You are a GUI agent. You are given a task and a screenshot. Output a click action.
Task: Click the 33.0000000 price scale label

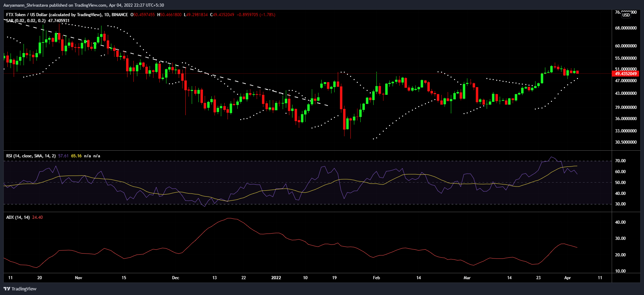(x=626, y=131)
